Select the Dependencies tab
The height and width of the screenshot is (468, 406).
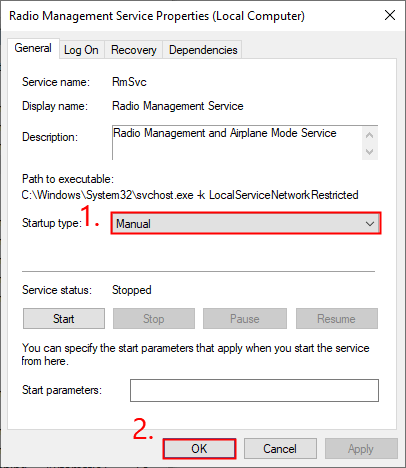click(x=203, y=50)
